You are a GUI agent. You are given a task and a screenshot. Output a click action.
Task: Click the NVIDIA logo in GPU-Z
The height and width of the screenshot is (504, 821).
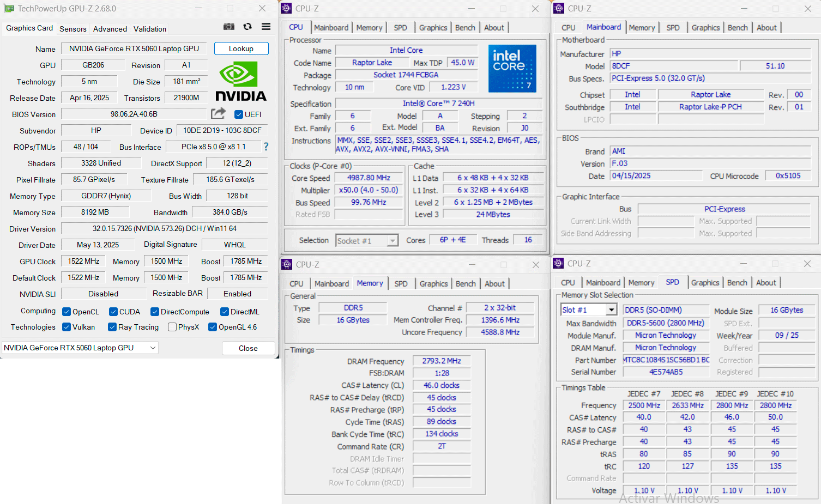tap(240, 81)
